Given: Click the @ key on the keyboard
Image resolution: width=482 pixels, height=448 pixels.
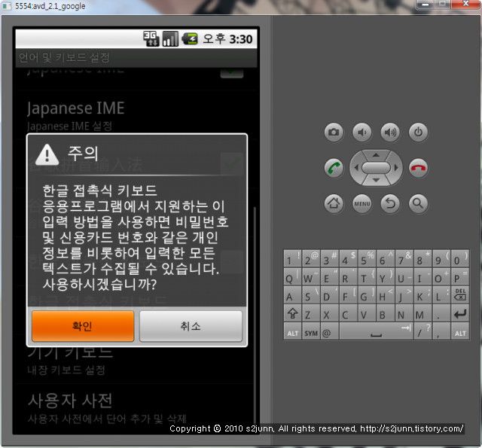Looking at the screenshot, I should [x=330, y=331].
